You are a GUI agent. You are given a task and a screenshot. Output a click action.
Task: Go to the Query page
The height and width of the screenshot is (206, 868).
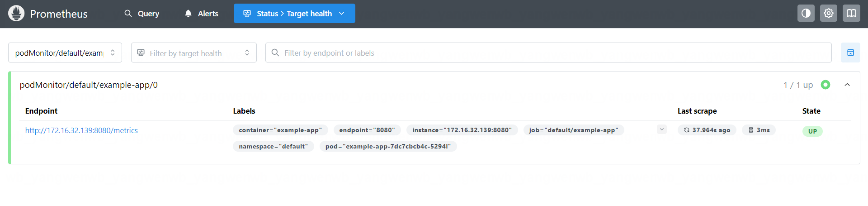(142, 14)
